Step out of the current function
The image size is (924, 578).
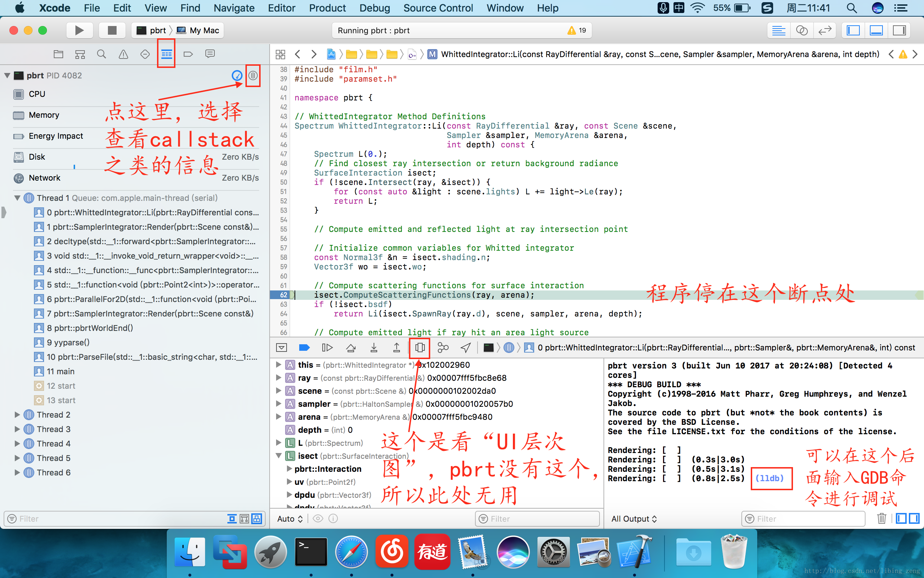397,348
